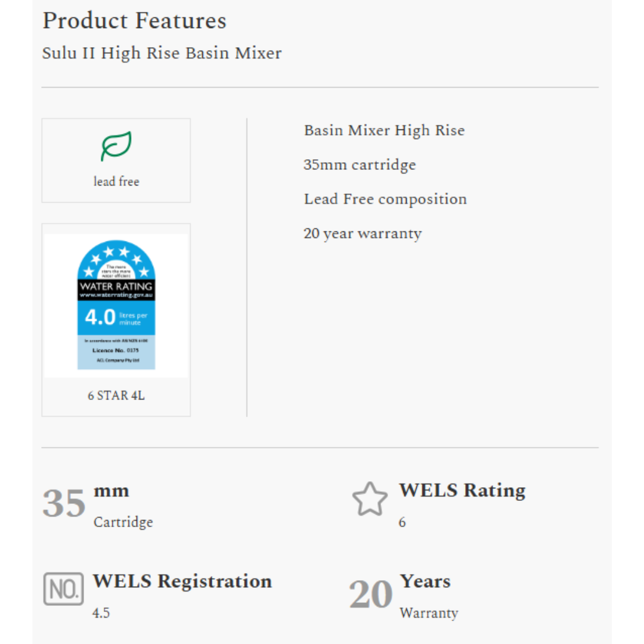
Task: Click the 'WELS Registration' label
Action: coord(182,581)
